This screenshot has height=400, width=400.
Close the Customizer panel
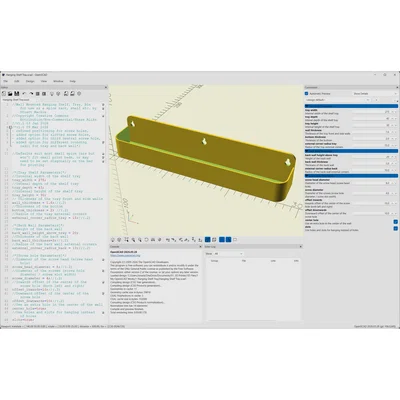[x=397, y=87]
